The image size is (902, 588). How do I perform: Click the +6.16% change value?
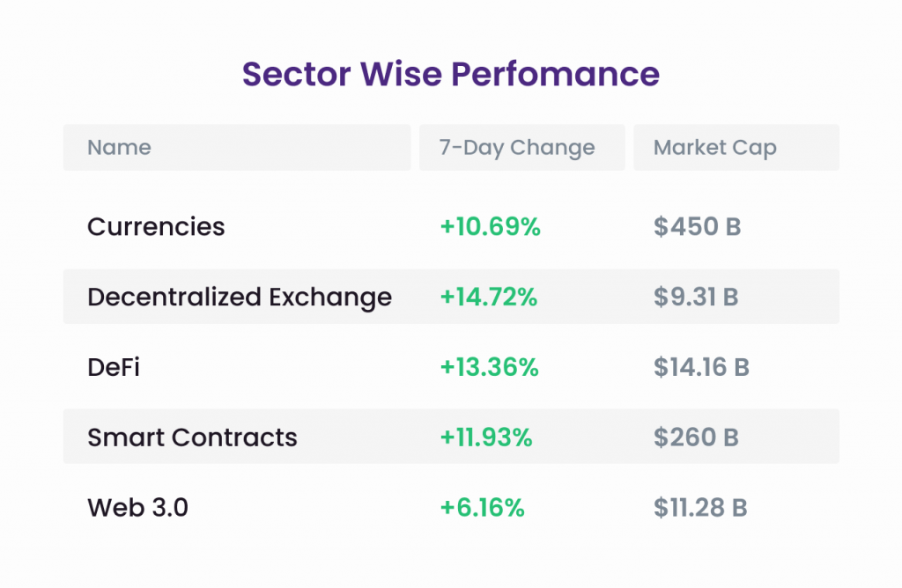482,508
